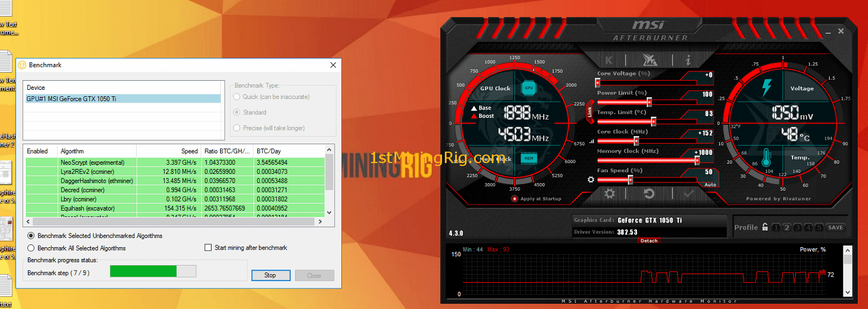Viewport: 868px width, 309px height.
Task: Load Afterburner profile 2
Action: pos(787,227)
